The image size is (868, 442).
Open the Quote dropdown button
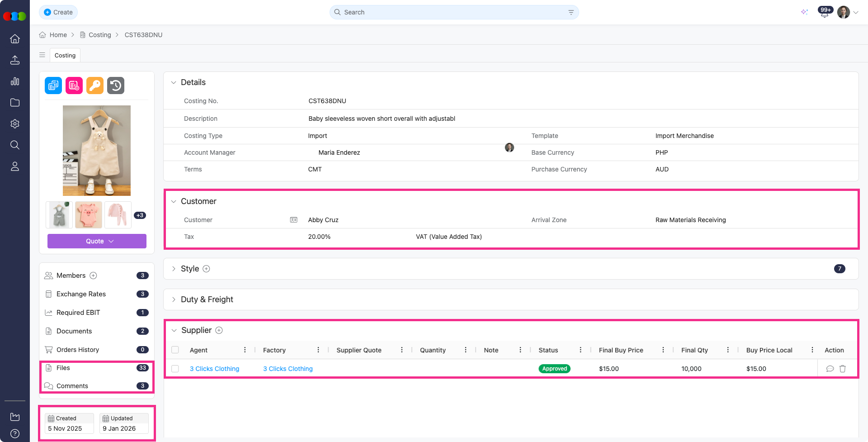click(x=97, y=241)
